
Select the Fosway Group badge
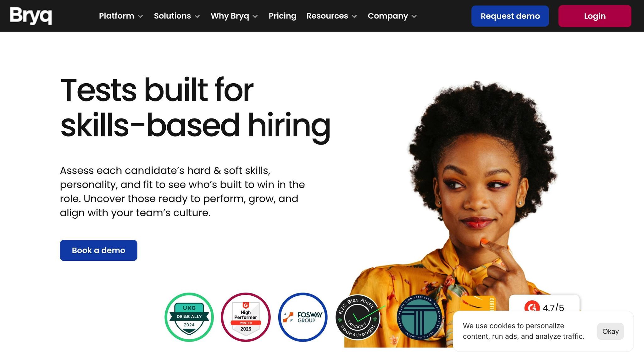coord(303,317)
